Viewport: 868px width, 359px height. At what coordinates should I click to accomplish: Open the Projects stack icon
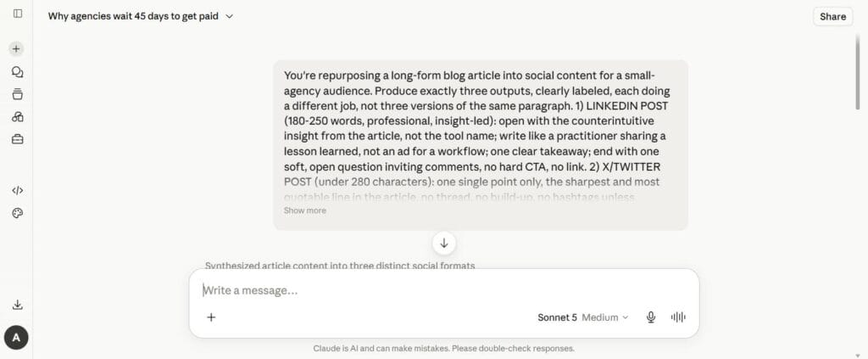pos(17,94)
